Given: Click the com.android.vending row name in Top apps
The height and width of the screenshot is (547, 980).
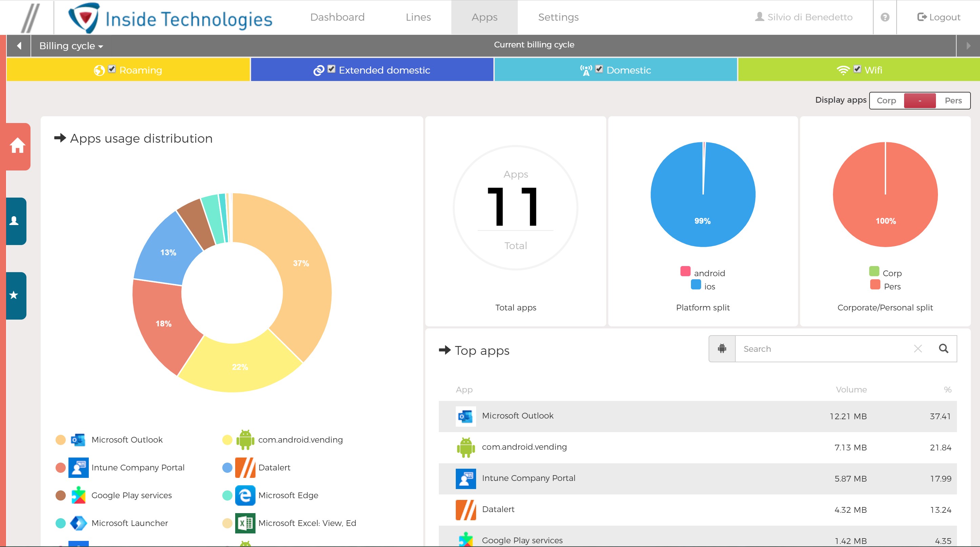Looking at the screenshot, I should [x=524, y=447].
